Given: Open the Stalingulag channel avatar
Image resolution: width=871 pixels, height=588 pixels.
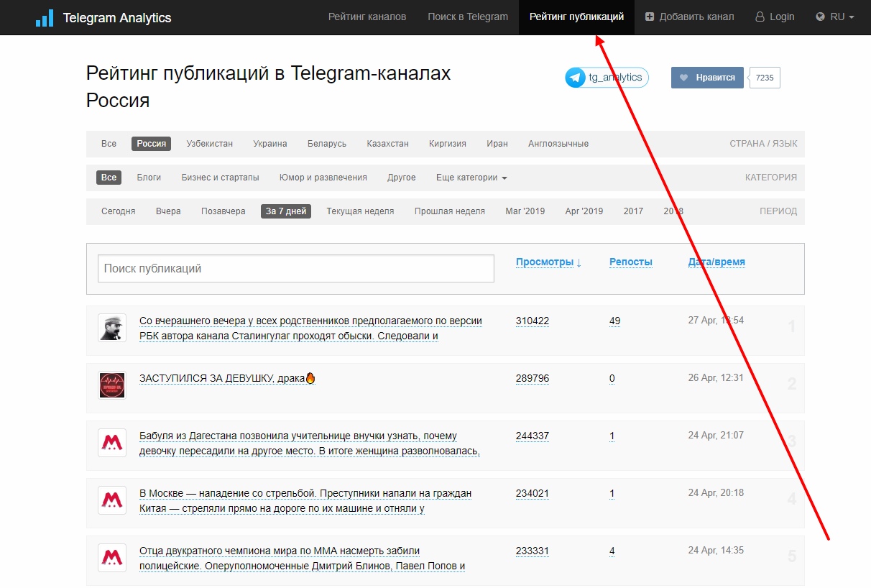Looking at the screenshot, I should tap(112, 328).
